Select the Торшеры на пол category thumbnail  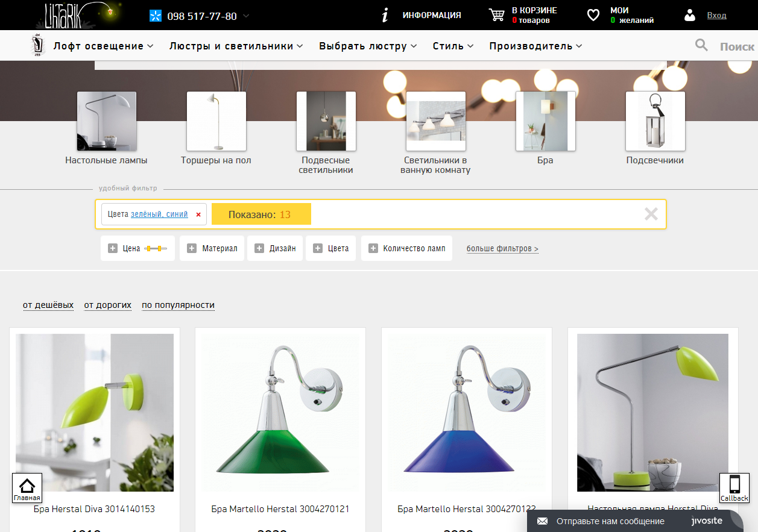[x=216, y=121]
